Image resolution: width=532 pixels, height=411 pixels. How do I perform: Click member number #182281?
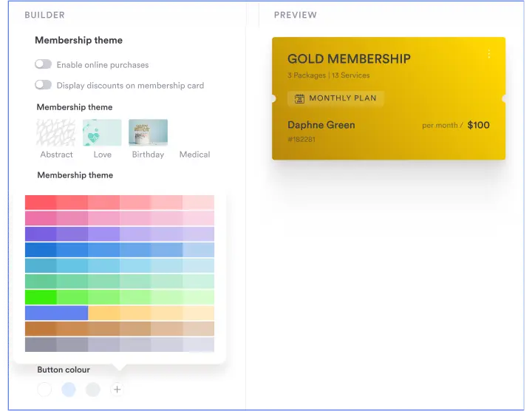point(301,140)
